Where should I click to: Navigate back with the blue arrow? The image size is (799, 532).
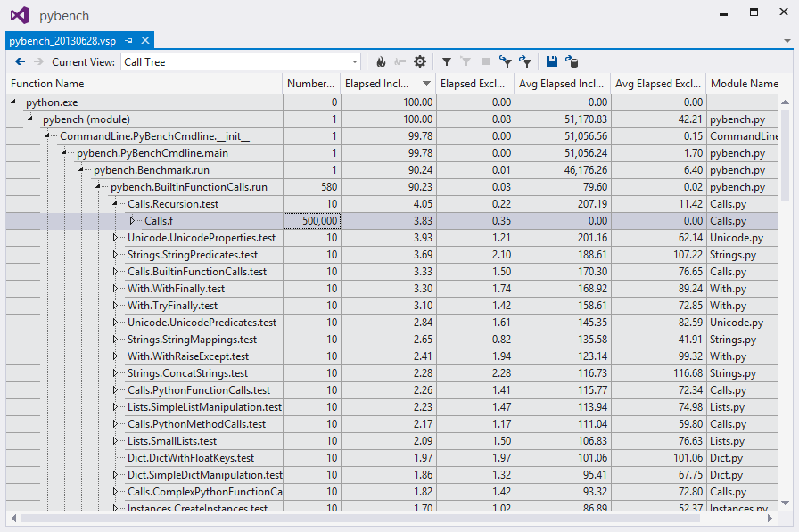20,61
